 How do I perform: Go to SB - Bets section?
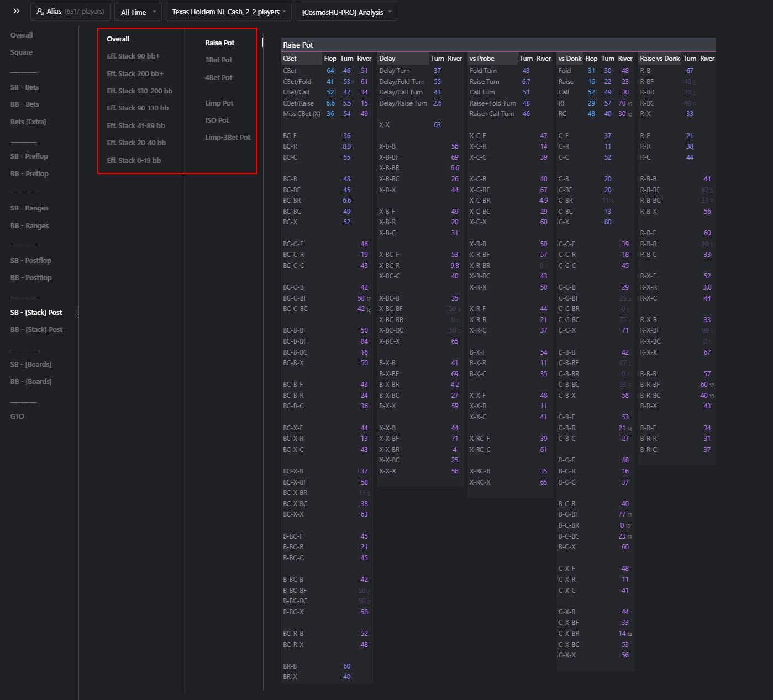[25, 87]
